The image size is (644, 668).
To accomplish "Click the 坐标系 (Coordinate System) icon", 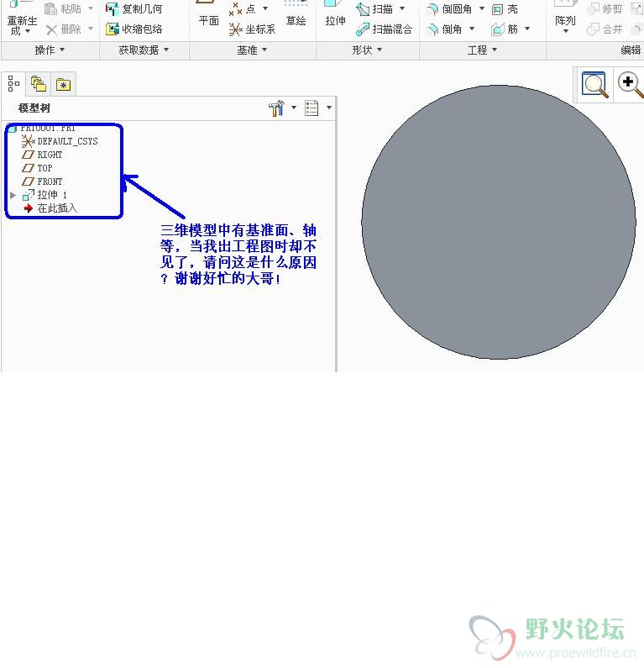I will [x=235, y=29].
